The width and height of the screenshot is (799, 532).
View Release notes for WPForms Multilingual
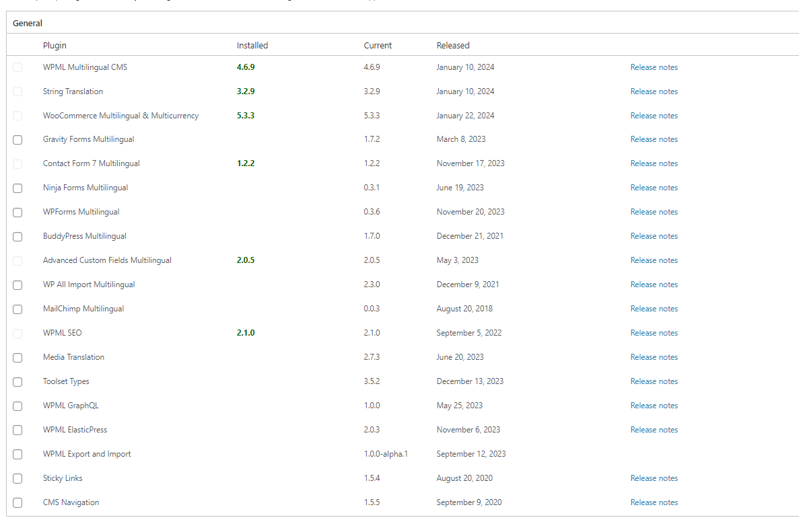click(x=654, y=212)
